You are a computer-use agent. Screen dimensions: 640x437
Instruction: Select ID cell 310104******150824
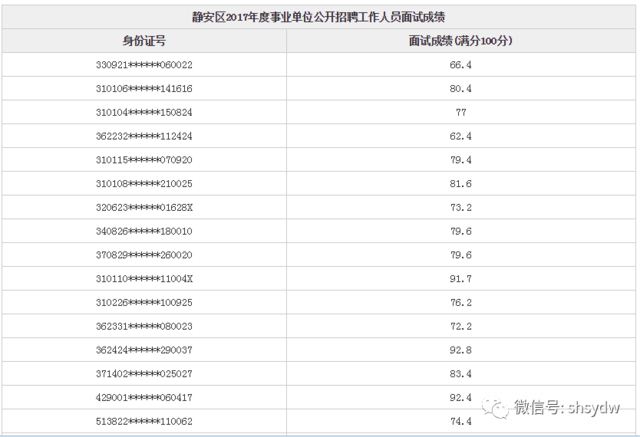tap(144, 112)
